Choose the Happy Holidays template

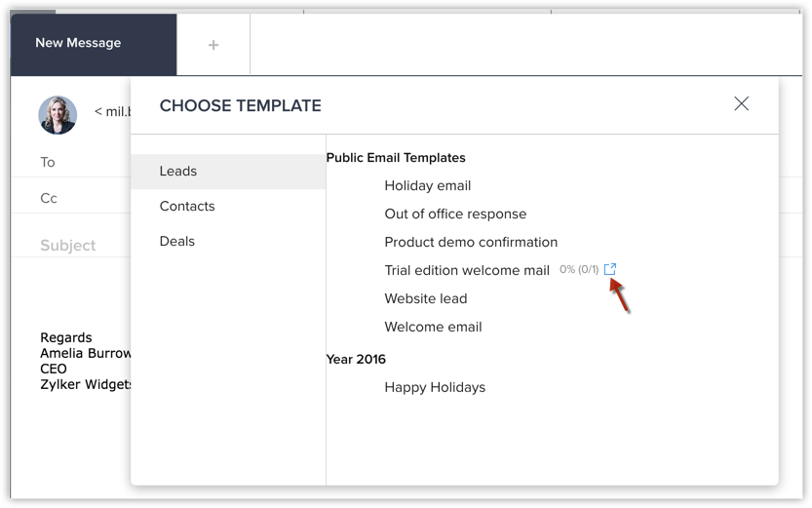coord(435,387)
